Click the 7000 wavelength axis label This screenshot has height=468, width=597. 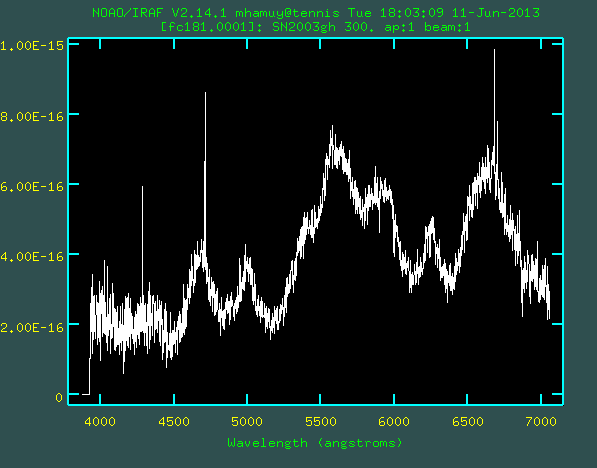pyautogui.click(x=541, y=422)
